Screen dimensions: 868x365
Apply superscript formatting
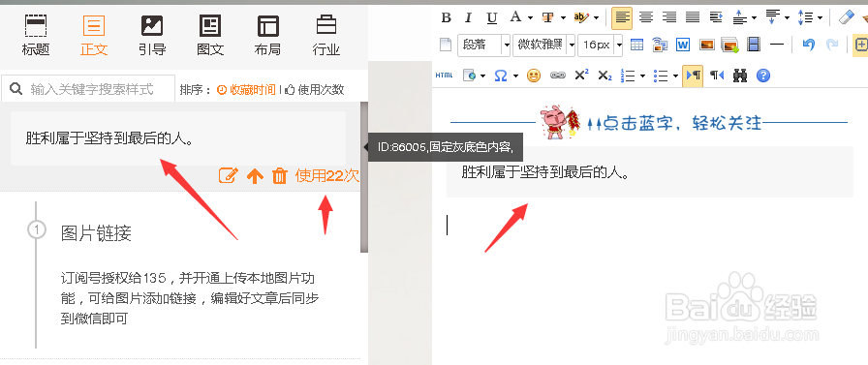pyautogui.click(x=581, y=76)
